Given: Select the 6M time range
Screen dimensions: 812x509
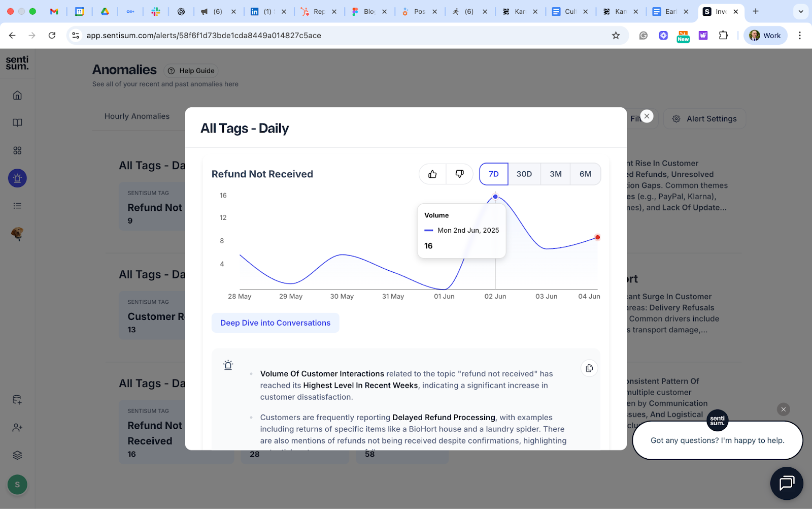Looking at the screenshot, I should (x=586, y=174).
